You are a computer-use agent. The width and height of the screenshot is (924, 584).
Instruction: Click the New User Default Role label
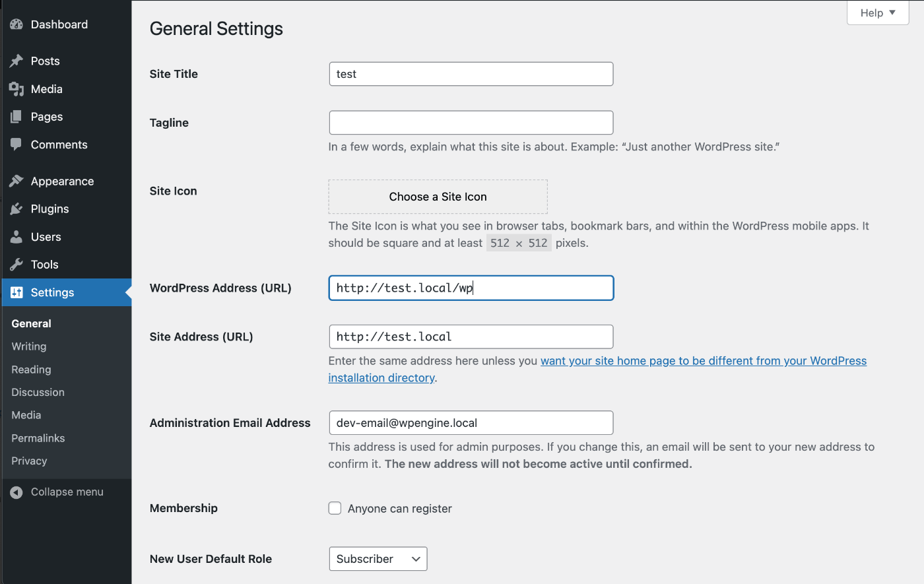tap(211, 559)
